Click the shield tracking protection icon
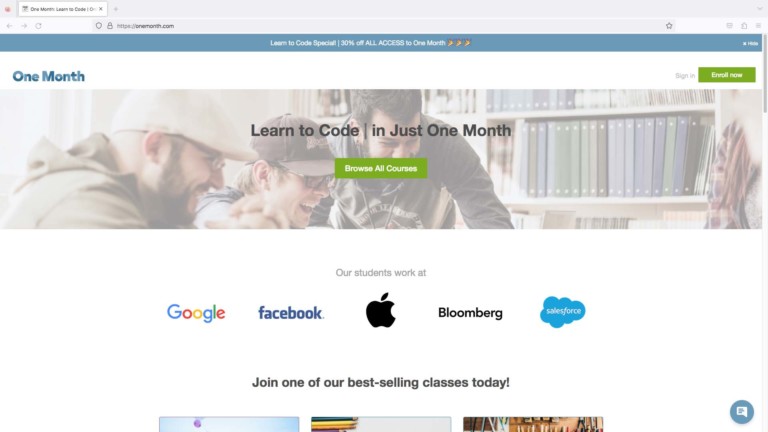 coord(98,26)
